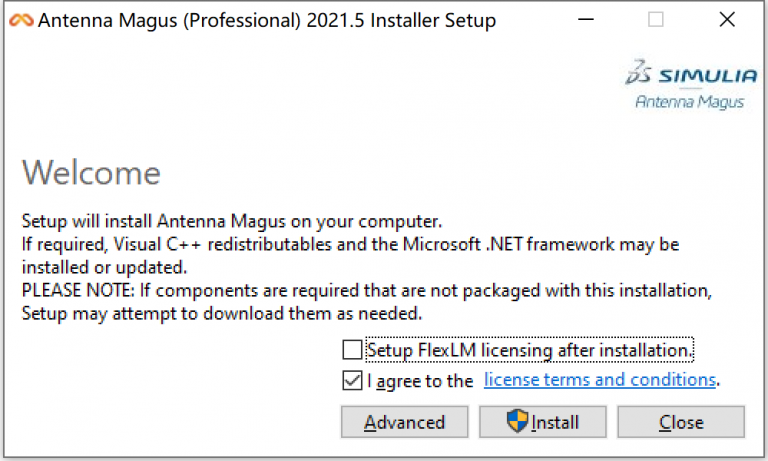Click the 3DS symbol in the logo

(639, 73)
